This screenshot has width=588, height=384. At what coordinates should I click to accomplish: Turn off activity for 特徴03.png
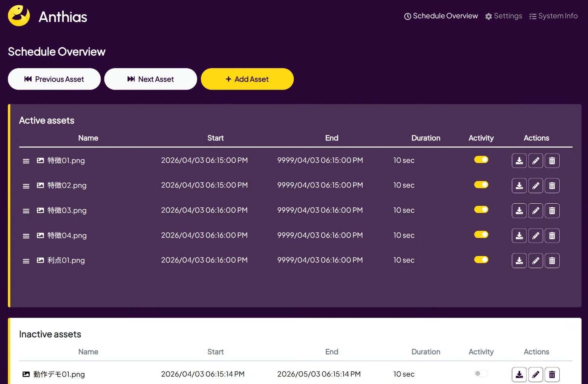click(x=481, y=210)
